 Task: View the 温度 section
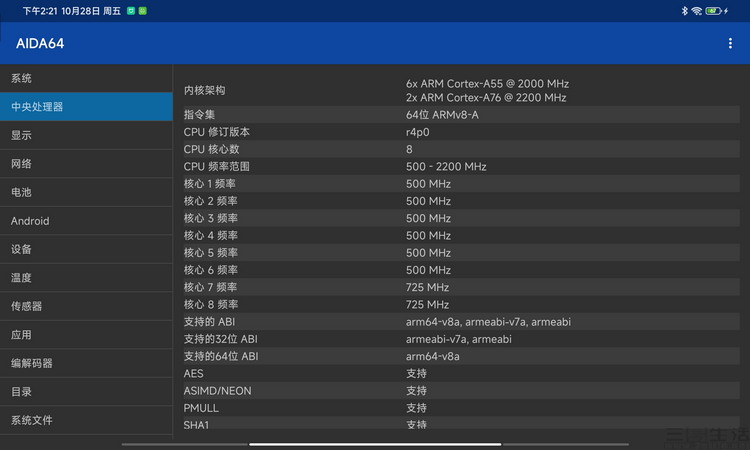coord(86,278)
